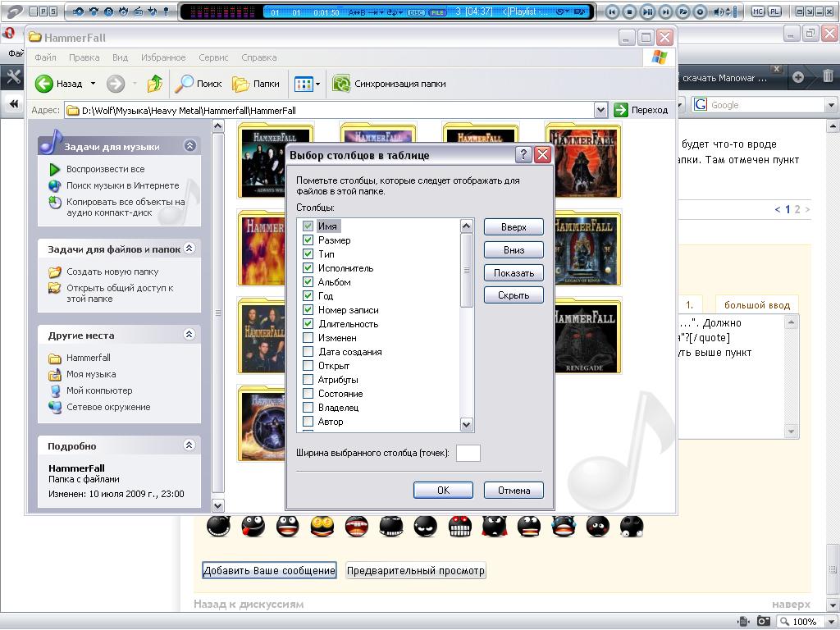Viewport: 840px width, 630px height.
Task: Click the trash icon in Opera tab bar
Action: (828, 76)
